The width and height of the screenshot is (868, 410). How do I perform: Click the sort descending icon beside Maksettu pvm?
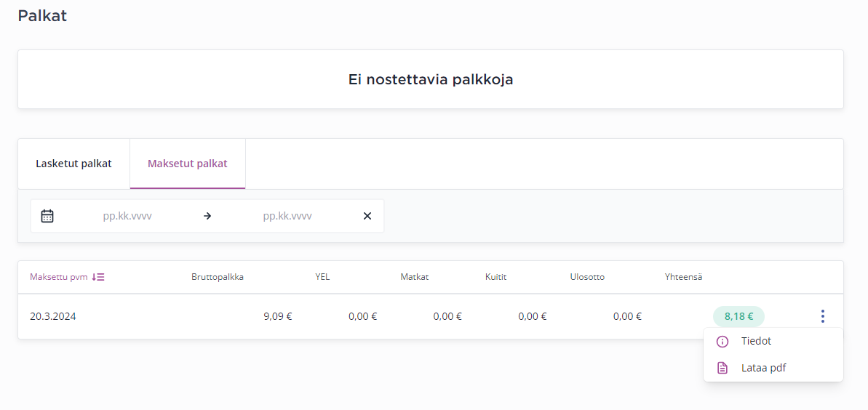[x=98, y=277]
